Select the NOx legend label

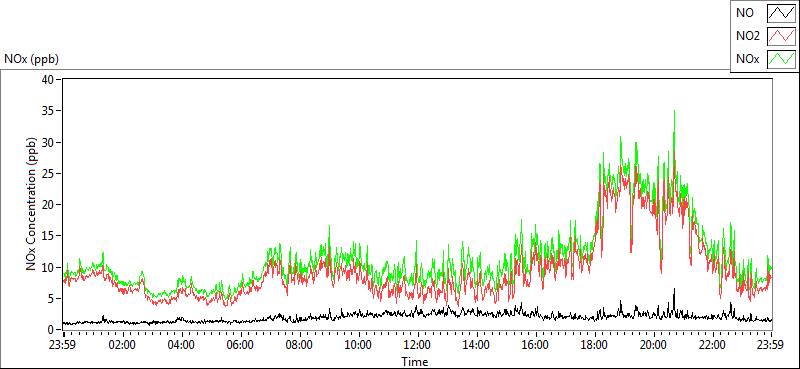747,59
